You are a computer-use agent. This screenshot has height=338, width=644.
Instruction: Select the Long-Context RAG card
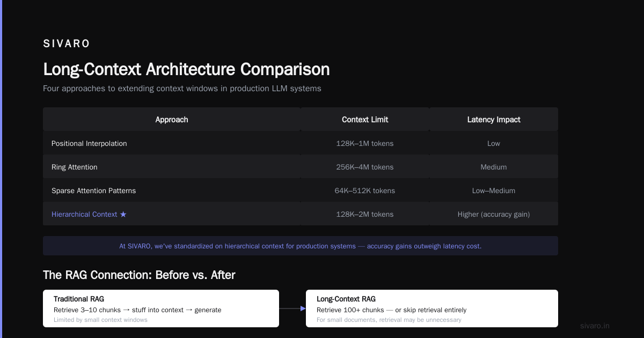click(x=432, y=308)
